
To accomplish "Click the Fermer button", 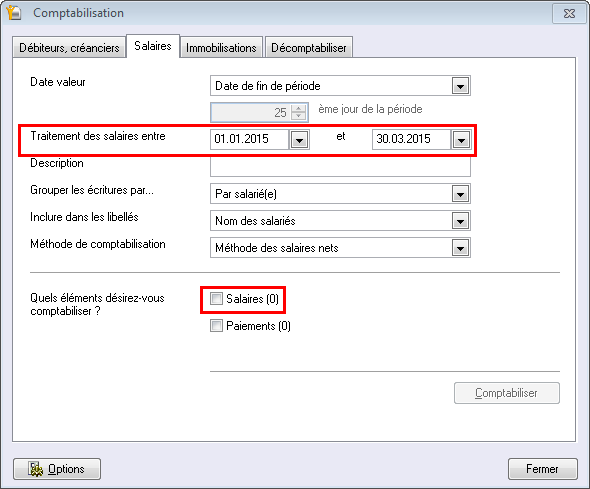I will tap(542, 469).
